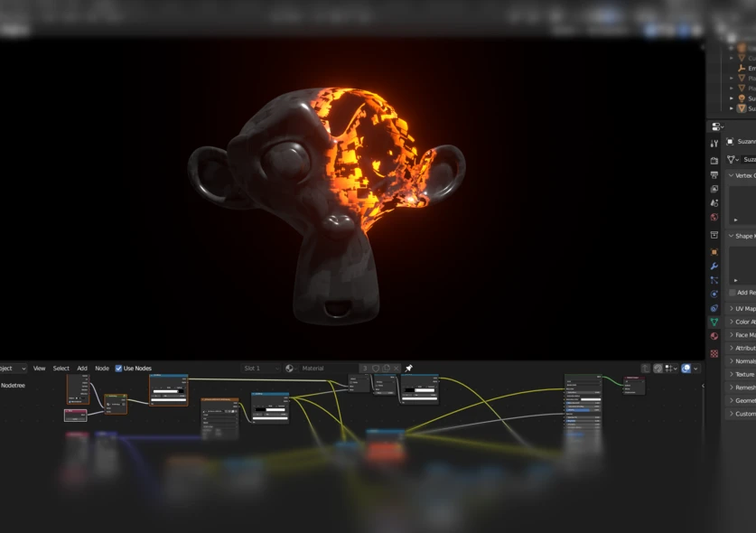Image resolution: width=756 pixels, height=533 pixels.
Task: Click the pin icon in node editor header
Action: click(x=408, y=369)
